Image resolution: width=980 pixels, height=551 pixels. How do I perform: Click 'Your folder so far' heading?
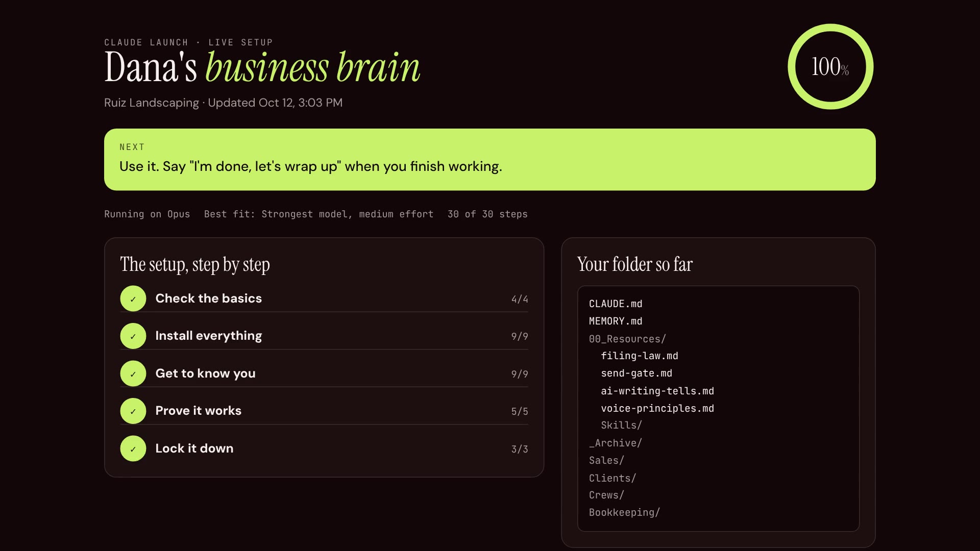[635, 264]
